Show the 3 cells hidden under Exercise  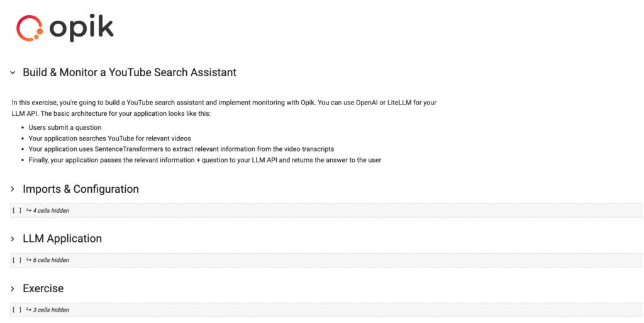click(x=51, y=310)
